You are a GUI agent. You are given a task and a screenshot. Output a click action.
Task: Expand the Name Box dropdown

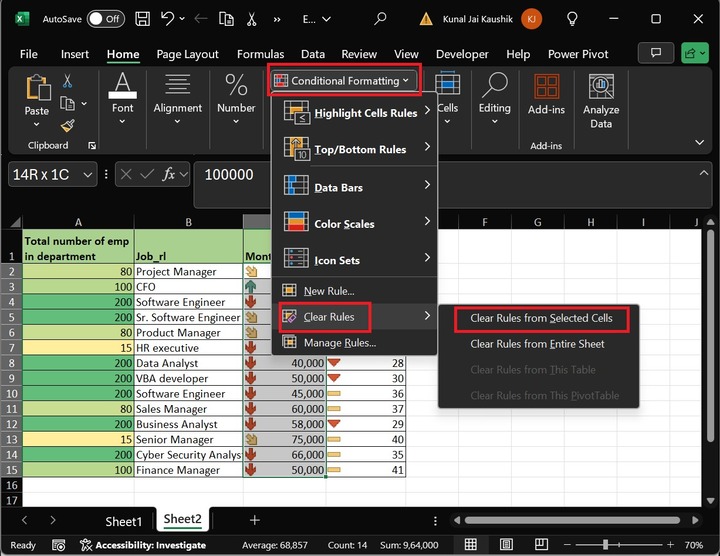[88, 174]
